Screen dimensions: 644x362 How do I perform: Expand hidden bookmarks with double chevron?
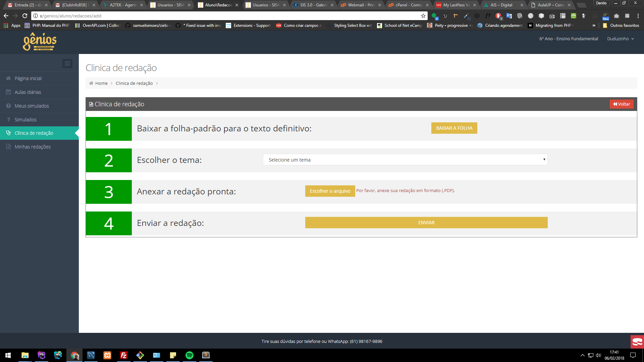(x=594, y=25)
